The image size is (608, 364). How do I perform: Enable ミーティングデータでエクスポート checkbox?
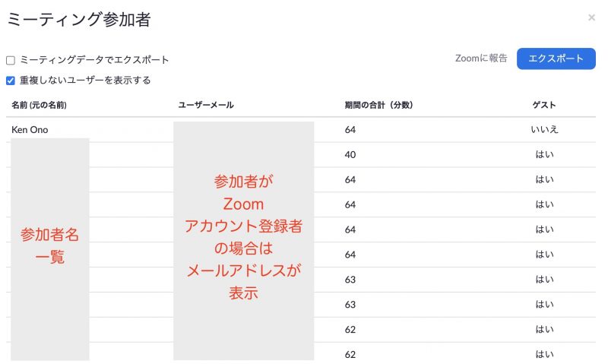[11, 60]
